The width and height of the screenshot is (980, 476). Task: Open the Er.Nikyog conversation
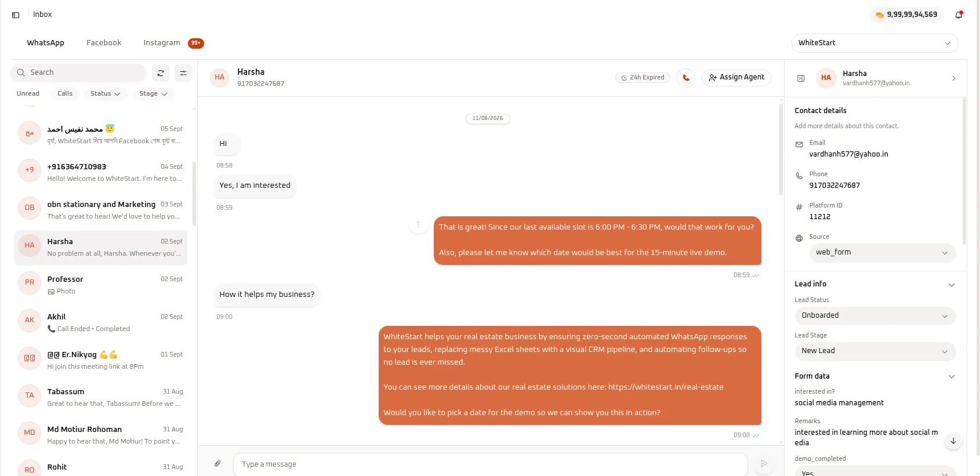click(x=101, y=360)
